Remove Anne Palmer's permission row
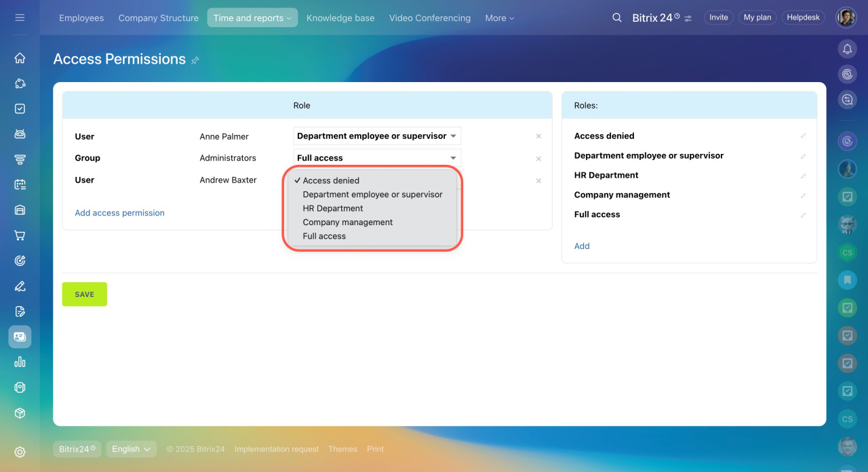 point(538,136)
